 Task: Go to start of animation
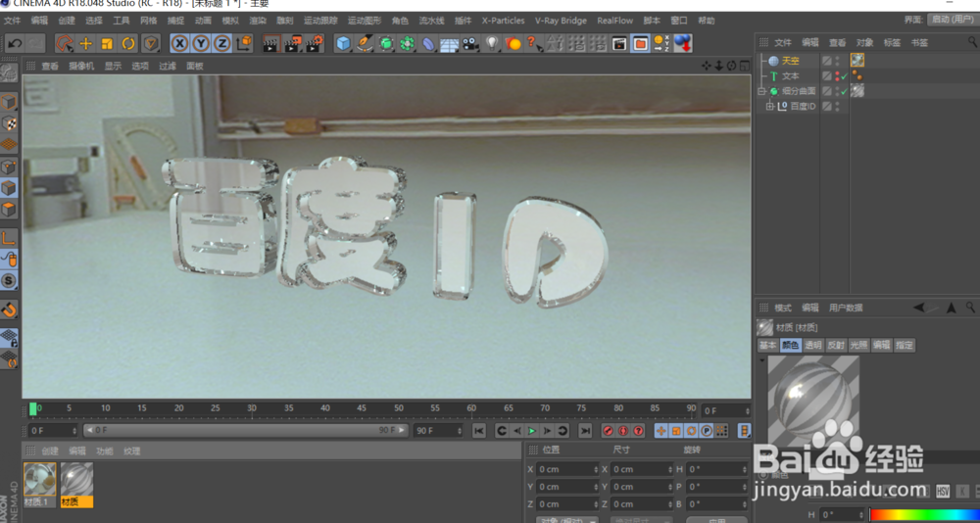click(x=478, y=431)
